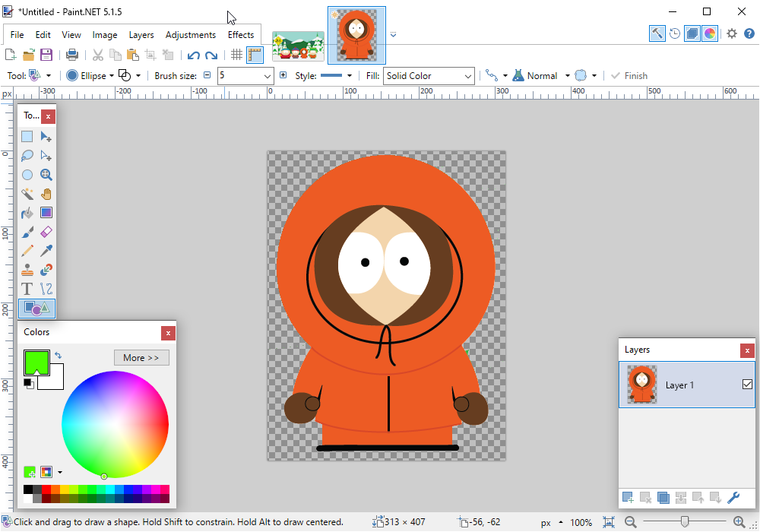The width and height of the screenshot is (760, 532).
Task: Toggle the pixel grid view
Action: [236, 55]
